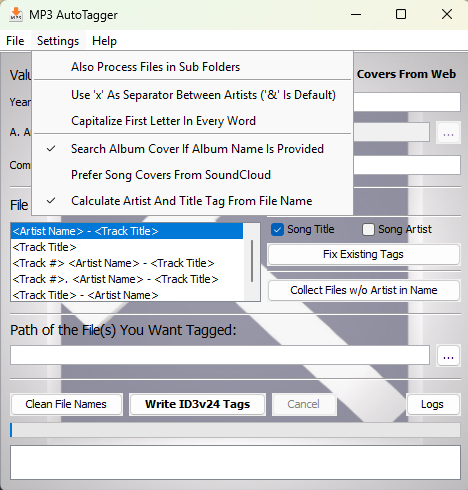The image size is (468, 490).
Task: Click Collect Files w/o Artist in Name
Action: coord(364,290)
